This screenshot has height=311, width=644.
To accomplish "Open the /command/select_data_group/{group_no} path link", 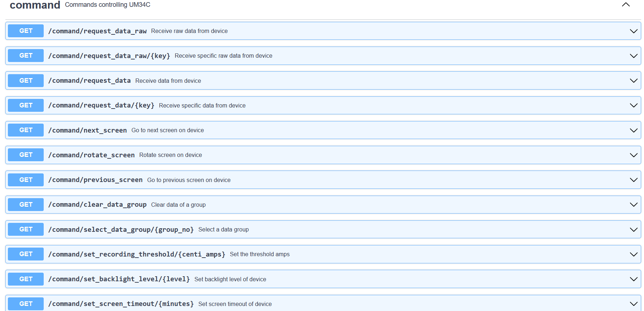I will point(121,230).
